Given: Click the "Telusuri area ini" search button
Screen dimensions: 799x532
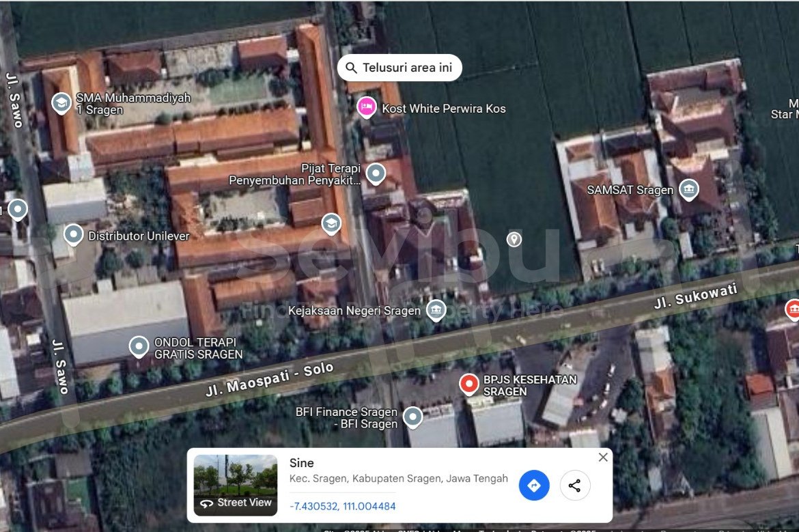Looking at the screenshot, I should [x=399, y=68].
